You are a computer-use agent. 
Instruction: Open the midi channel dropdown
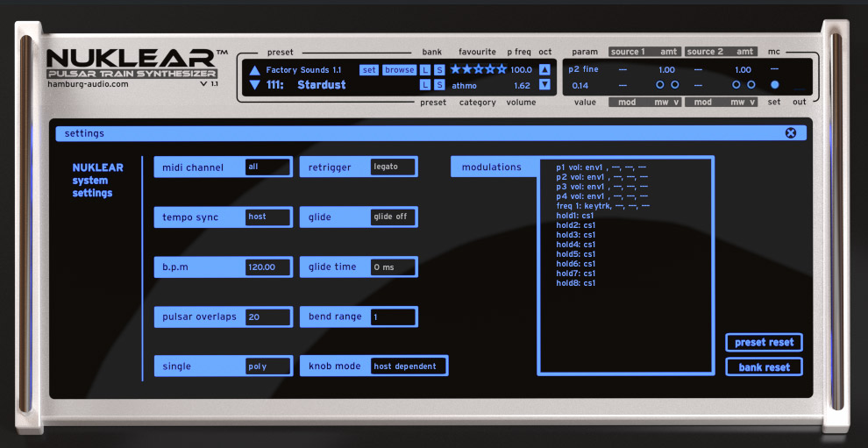click(x=267, y=167)
